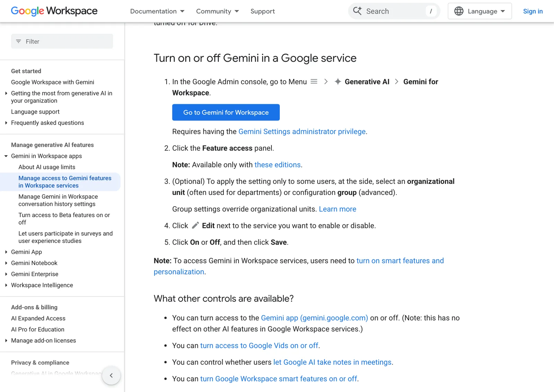This screenshot has width=554, height=392.
Task: Click the Go to Gemini for Workspace button
Action: click(226, 112)
